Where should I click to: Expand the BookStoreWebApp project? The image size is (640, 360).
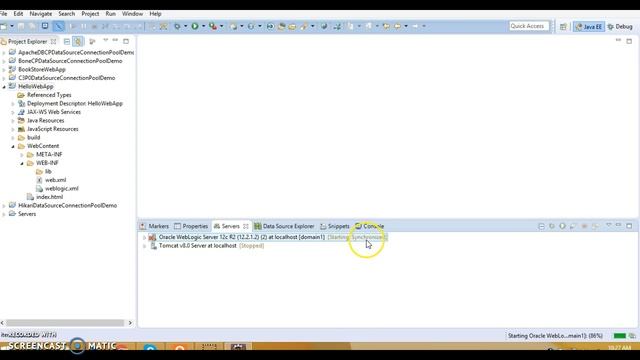(x=4, y=69)
